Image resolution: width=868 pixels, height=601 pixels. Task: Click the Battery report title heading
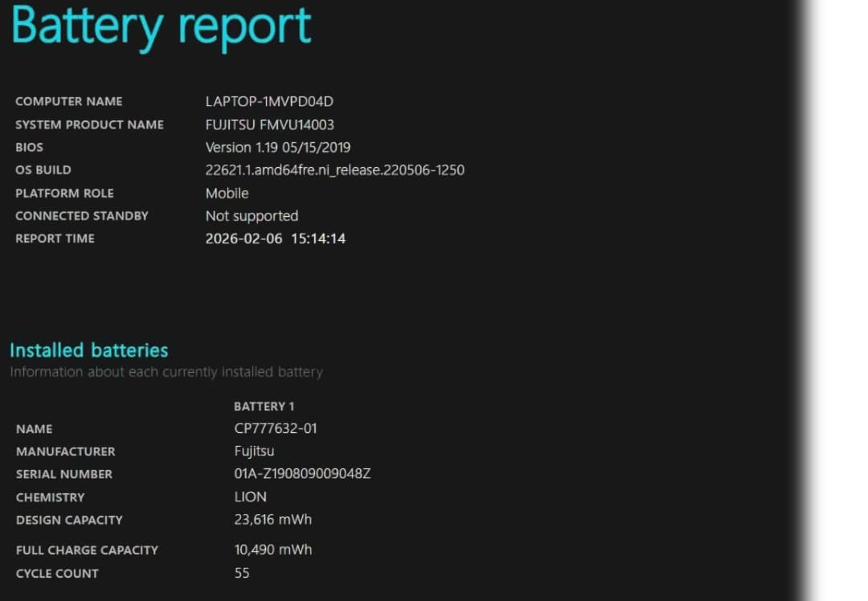[161, 26]
